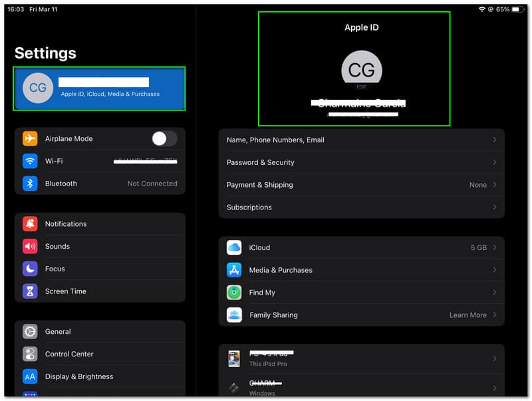
Task: Tap the Sounds speaker icon
Action: click(30, 246)
